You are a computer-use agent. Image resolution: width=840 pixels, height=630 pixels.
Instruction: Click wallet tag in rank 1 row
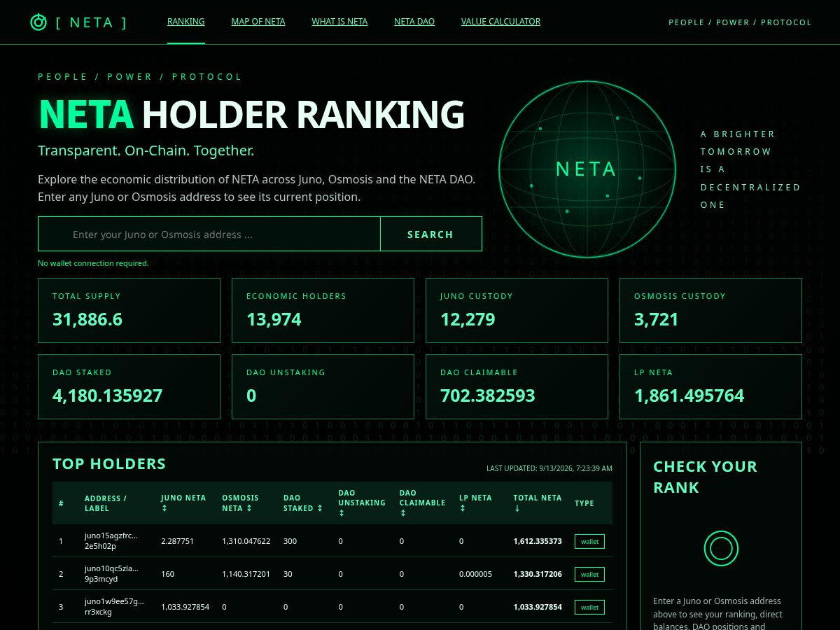[x=589, y=541]
